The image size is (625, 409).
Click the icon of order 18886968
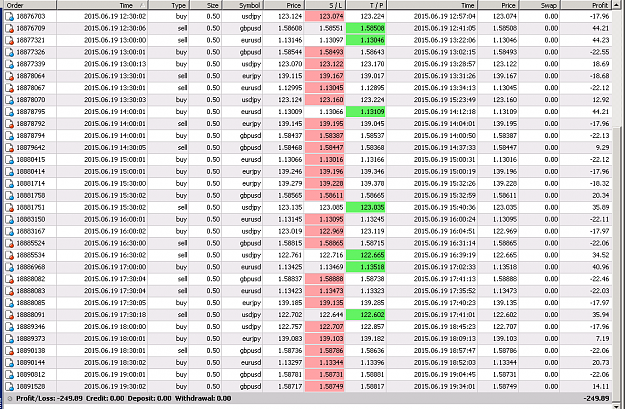(9, 267)
